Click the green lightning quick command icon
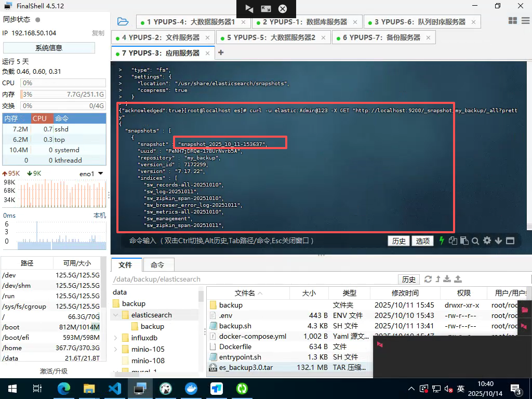This screenshot has height=399, width=532. pos(442,241)
